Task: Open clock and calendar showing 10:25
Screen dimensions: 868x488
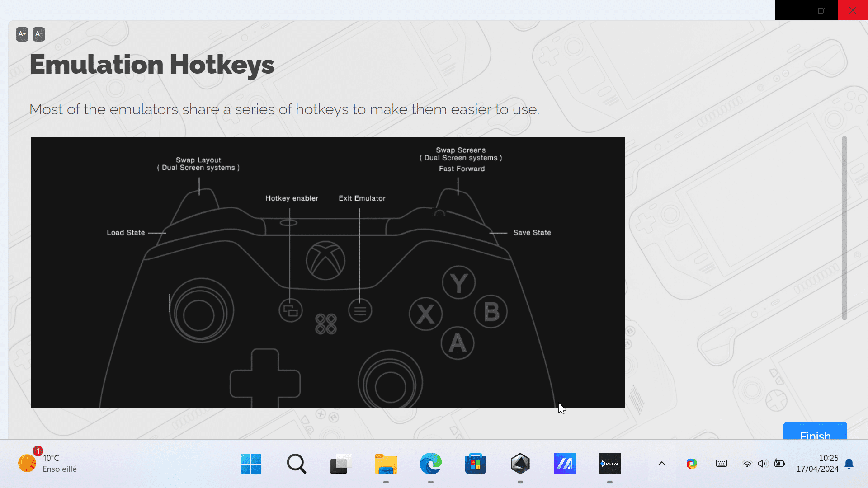Action: click(817, 464)
